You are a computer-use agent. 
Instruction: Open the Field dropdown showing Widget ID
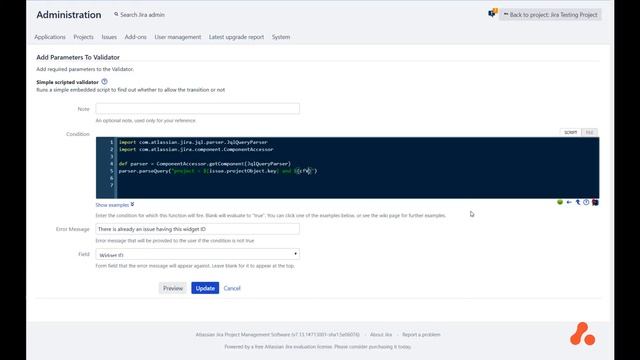[198, 254]
